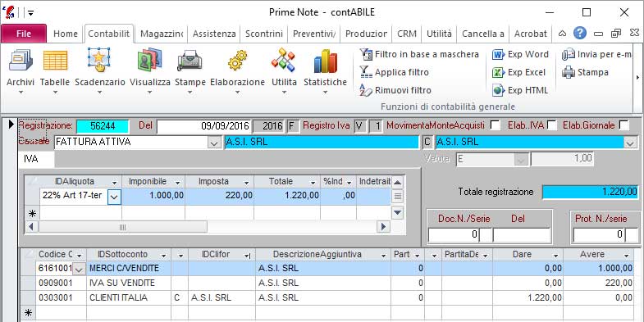The width and height of the screenshot is (644, 322).
Task: Switch to the CRM tab
Action: pyautogui.click(x=407, y=34)
